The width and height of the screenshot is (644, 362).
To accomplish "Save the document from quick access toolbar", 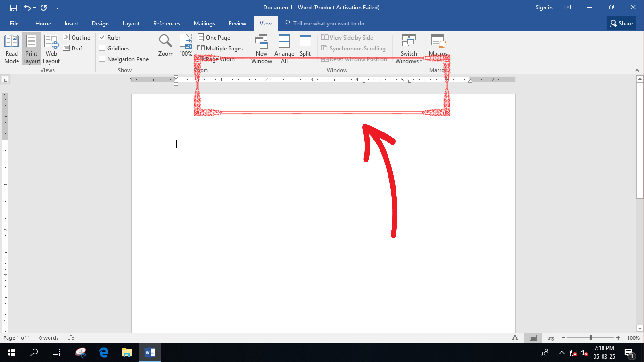I will [x=13, y=8].
